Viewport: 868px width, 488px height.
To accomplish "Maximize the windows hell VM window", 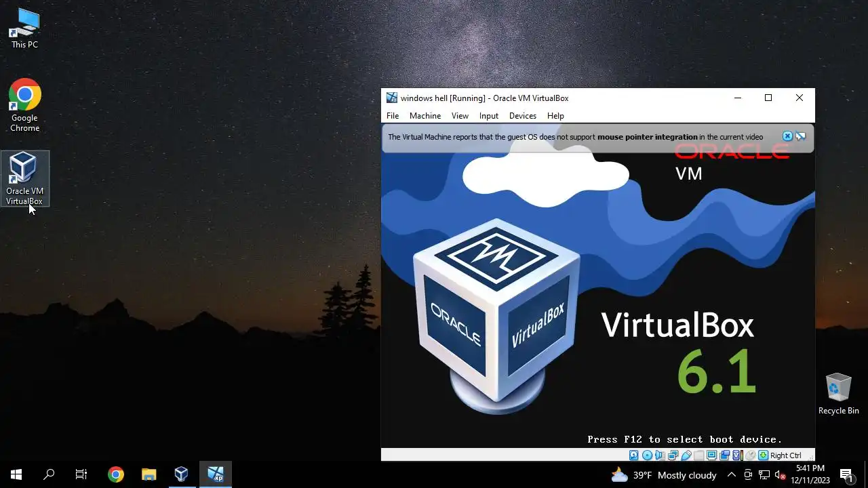I will [x=768, y=98].
